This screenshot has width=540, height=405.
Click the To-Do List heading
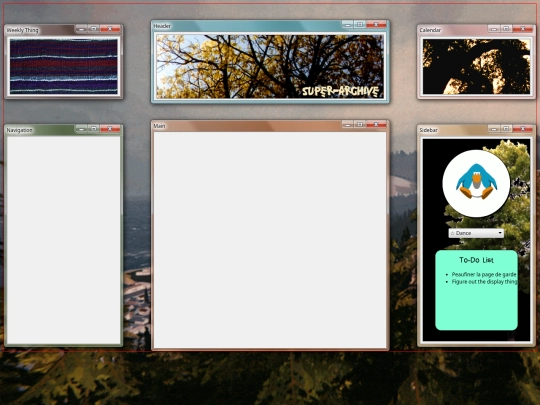point(476,260)
